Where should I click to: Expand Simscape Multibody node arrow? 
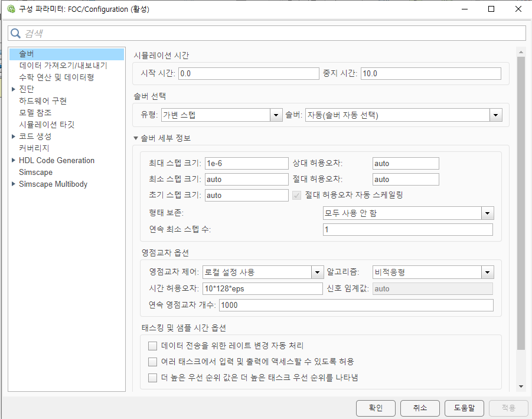click(x=13, y=184)
